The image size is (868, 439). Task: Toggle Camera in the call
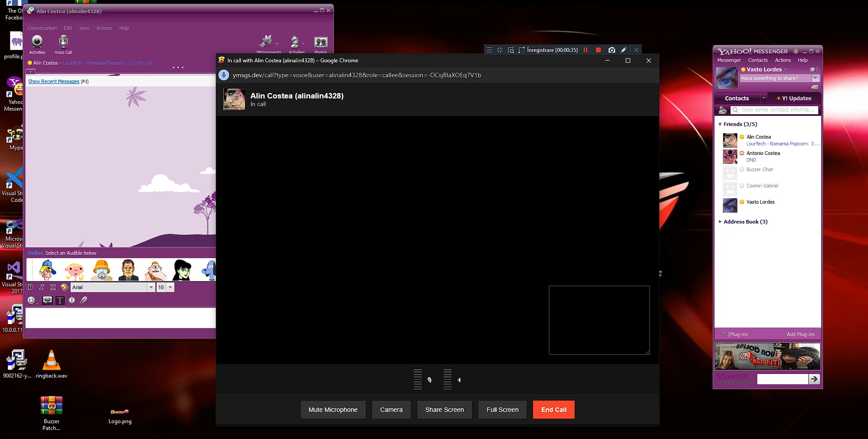(392, 410)
